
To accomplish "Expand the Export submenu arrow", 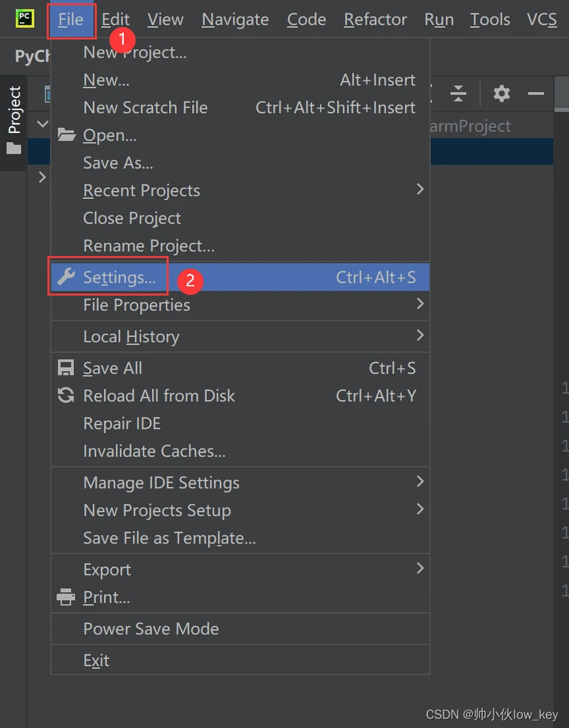I will 420,569.
